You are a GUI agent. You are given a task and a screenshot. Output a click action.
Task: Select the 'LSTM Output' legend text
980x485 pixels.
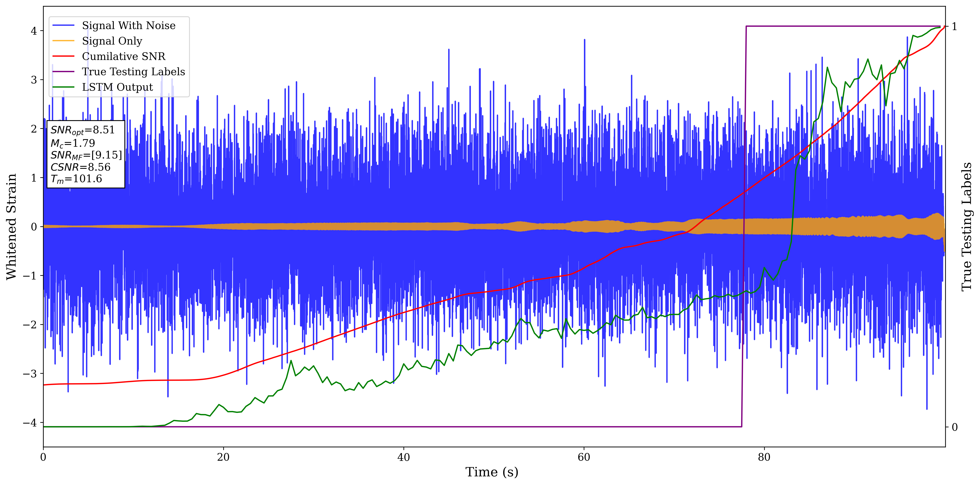(117, 87)
